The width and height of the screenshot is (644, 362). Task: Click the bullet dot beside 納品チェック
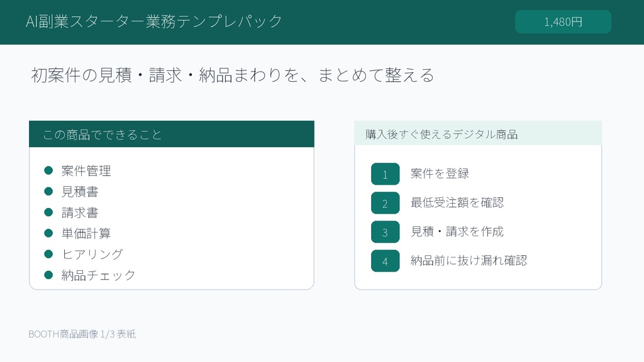[x=48, y=275]
